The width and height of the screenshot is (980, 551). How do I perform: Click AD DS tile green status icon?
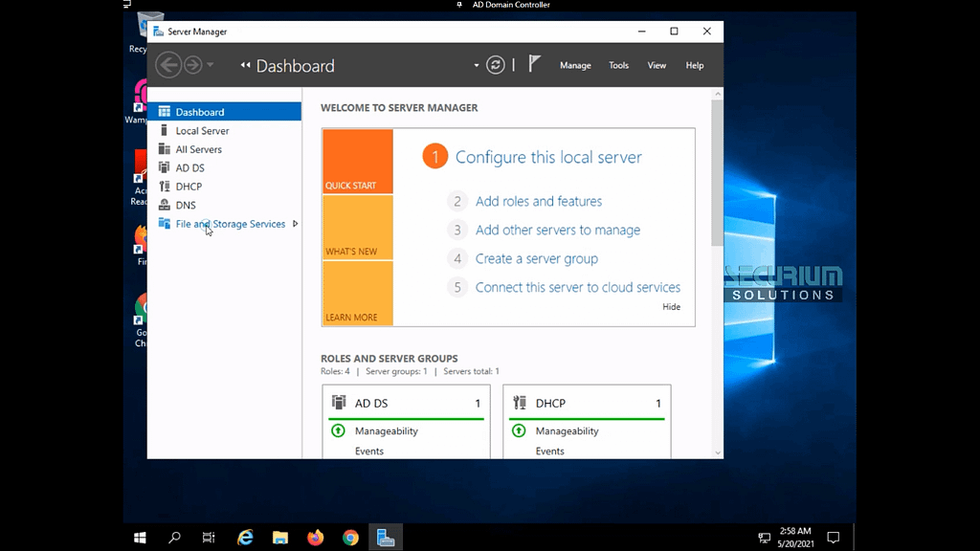338,430
